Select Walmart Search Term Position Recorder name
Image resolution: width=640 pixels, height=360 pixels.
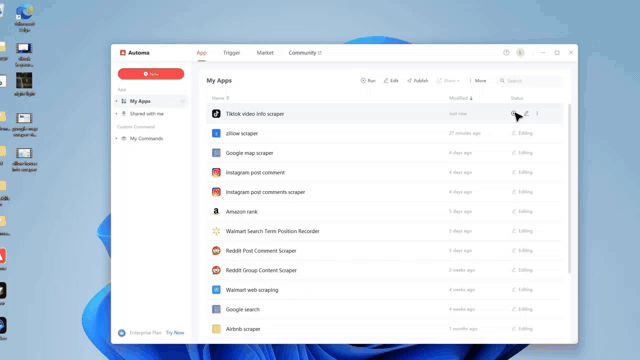point(272,231)
